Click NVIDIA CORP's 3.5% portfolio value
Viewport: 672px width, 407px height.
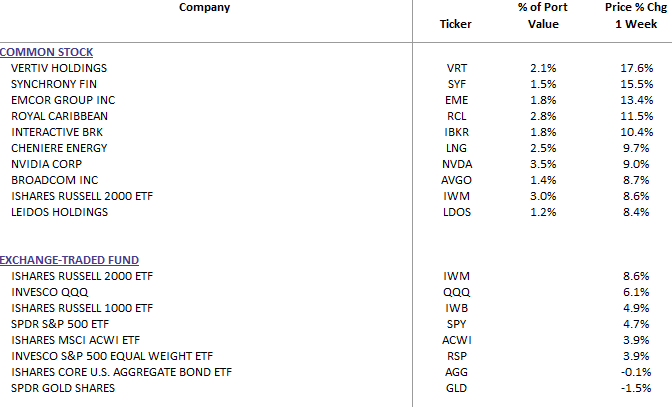tap(543, 164)
